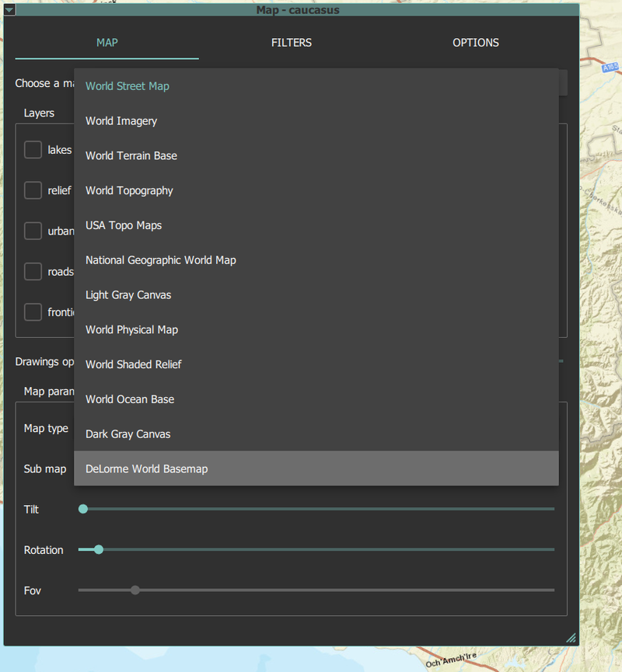Viewport: 622px width, 672px height.
Task: Select National Geographic World Map option
Action: (316, 260)
